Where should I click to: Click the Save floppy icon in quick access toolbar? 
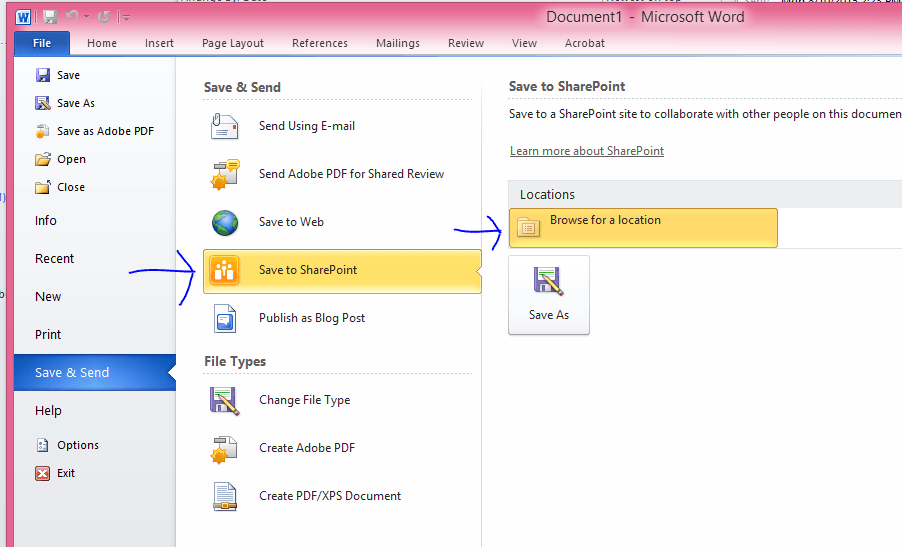click(x=50, y=17)
